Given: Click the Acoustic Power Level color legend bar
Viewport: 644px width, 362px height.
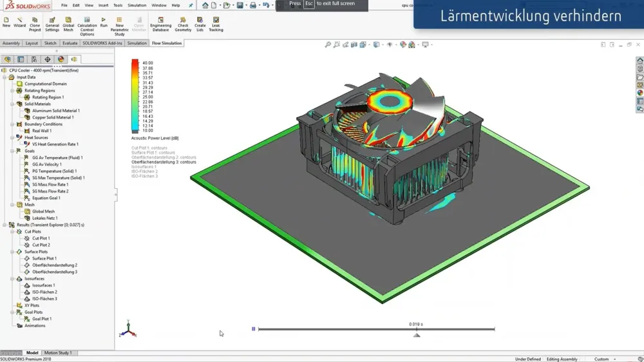Looking at the screenshot, I should tap(135, 96).
